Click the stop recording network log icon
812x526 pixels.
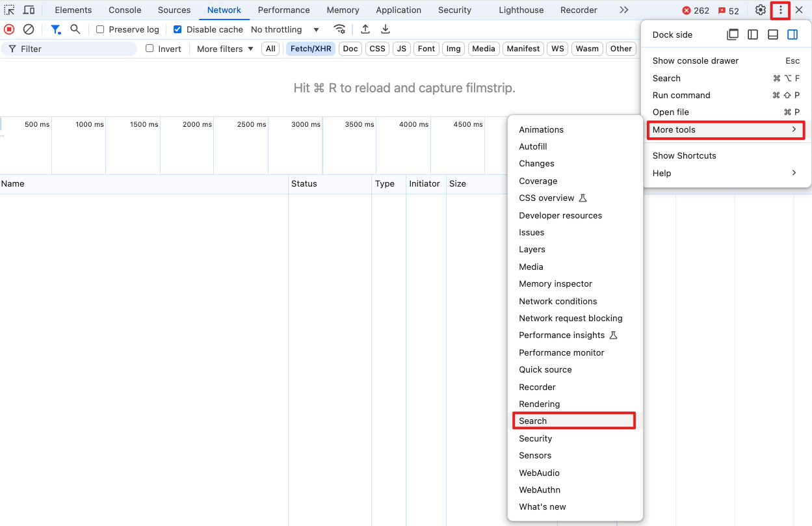coord(9,29)
